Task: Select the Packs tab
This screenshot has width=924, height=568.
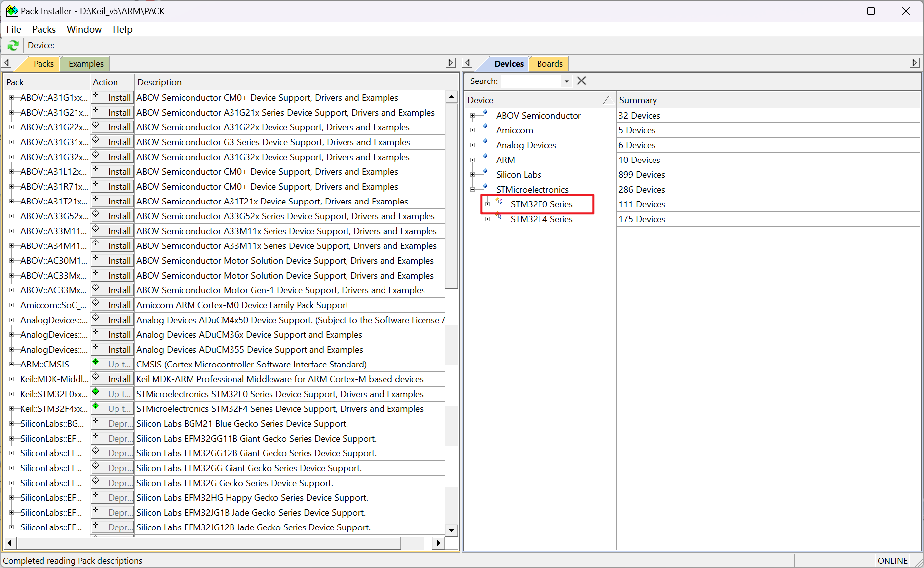Action: [x=43, y=64]
